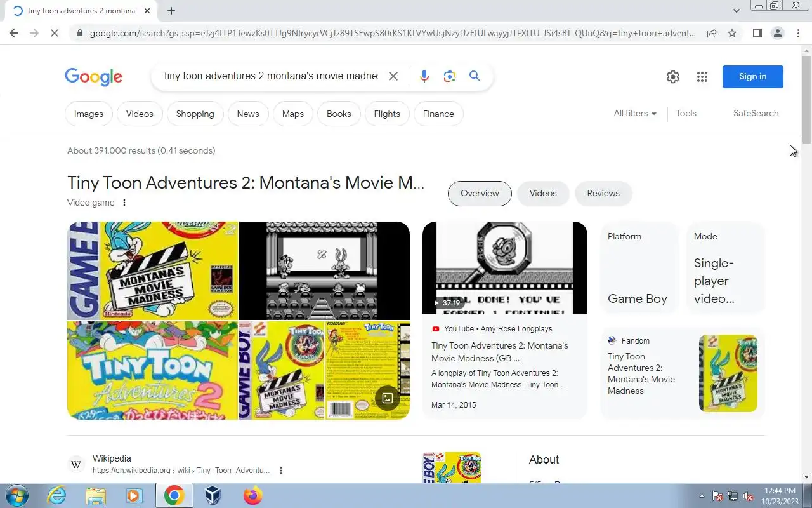The height and width of the screenshot is (508, 812).
Task: Switch to Maps results
Action: pyautogui.click(x=293, y=114)
